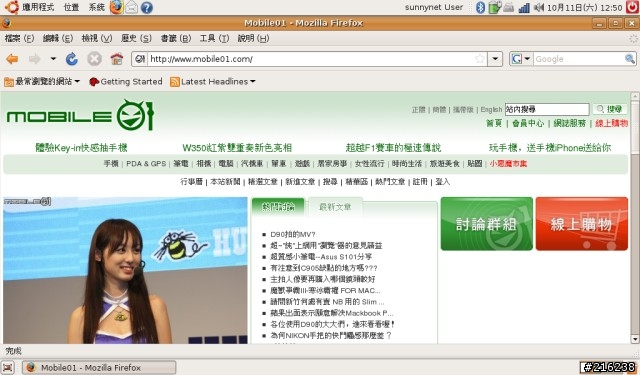Viewport: 640px width, 375px height.
Task: Switch to the 最新文章 tab
Action: 335,207
